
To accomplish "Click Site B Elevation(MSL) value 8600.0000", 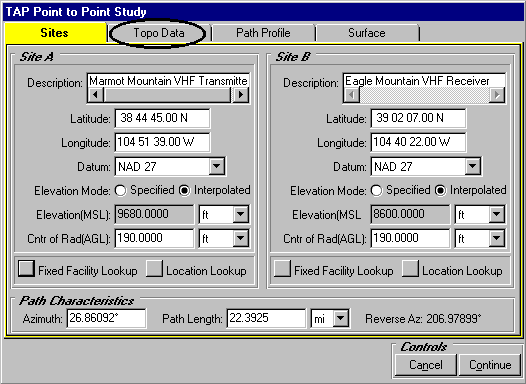I will pos(410,214).
